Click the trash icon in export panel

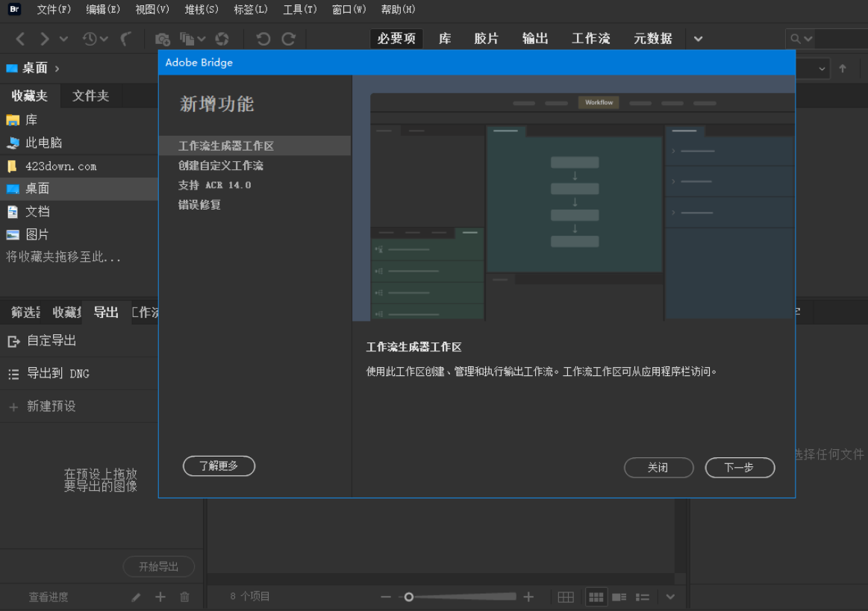pos(185,597)
